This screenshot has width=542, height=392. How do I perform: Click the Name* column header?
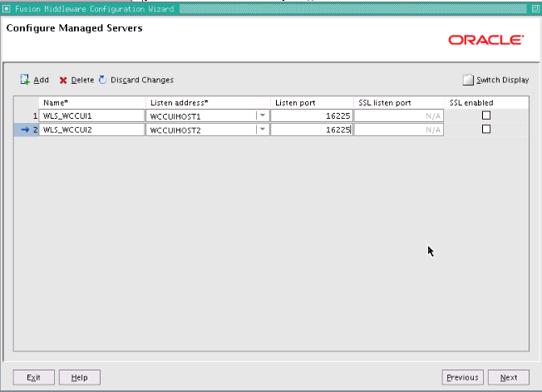[x=92, y=103]
